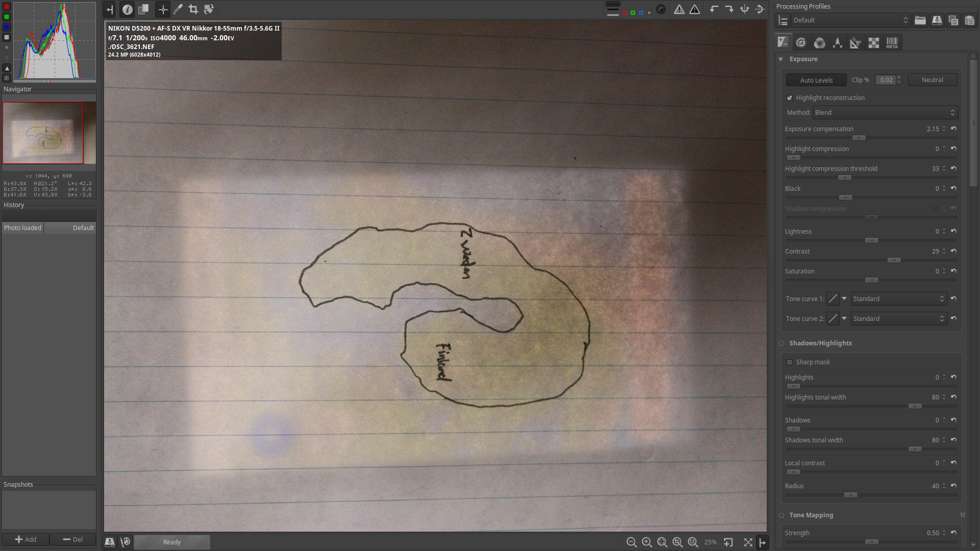Click the Auto Levels button

(816, 80)
